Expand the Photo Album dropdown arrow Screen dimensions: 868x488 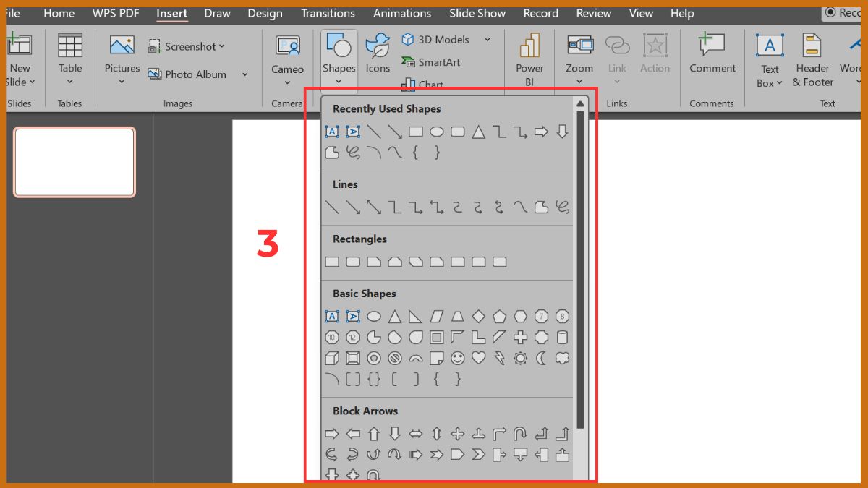(x=244, y=74)
